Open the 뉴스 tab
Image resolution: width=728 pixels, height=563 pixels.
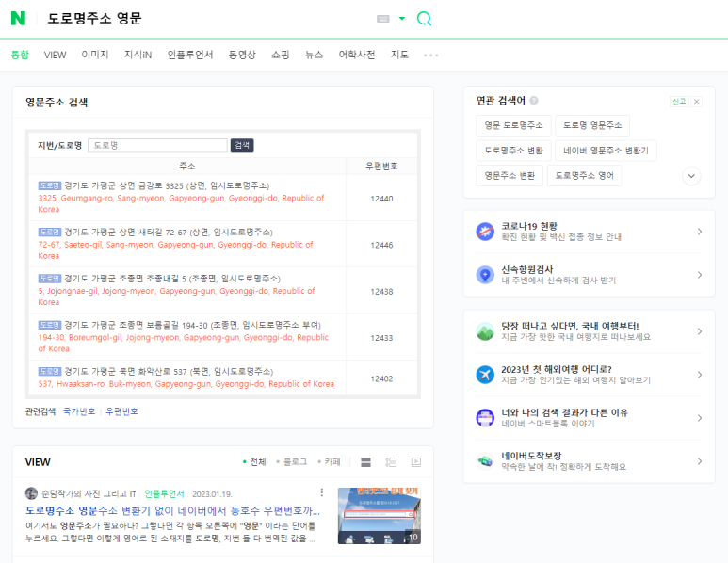314,55
